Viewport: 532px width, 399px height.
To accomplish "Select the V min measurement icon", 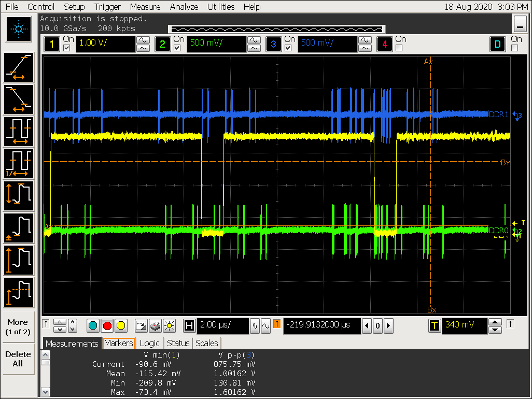I will point(19,228).
